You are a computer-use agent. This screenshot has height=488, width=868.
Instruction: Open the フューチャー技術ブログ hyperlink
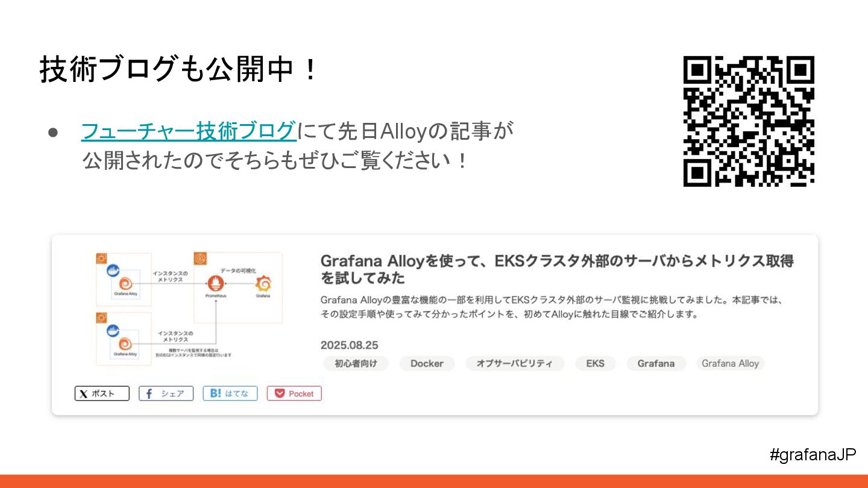pyautogui.click(x=189, y=131)
